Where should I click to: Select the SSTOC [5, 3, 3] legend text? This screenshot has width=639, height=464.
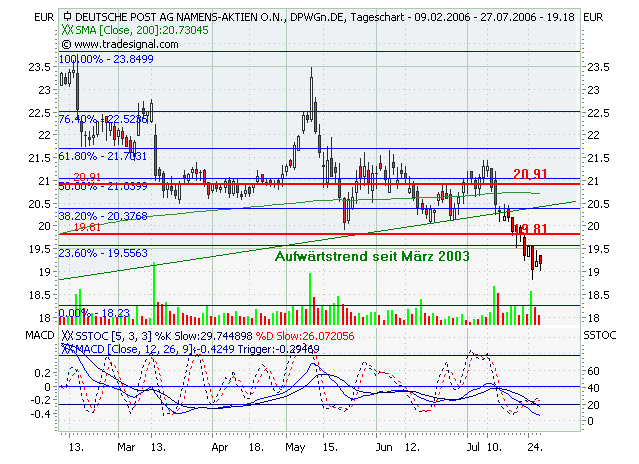pos(109,336)
